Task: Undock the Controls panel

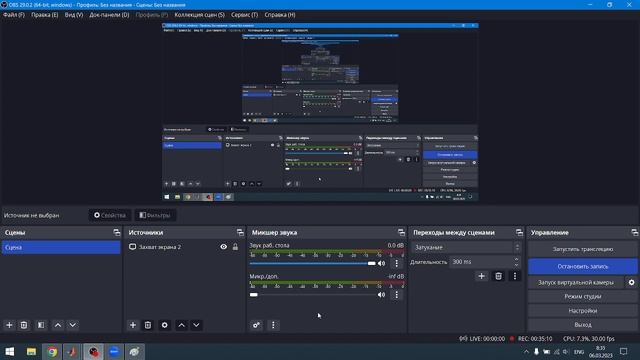Action: coord(634,232)
